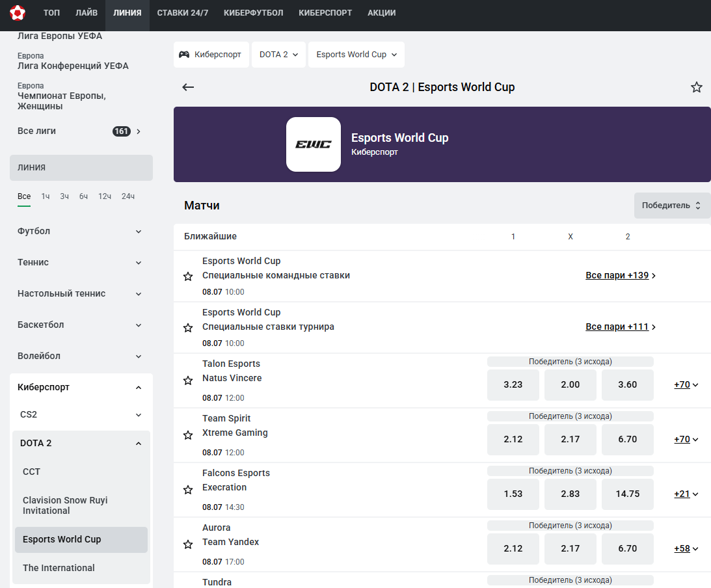The image size is (711, 588).
Task: Open Все лиги list with 161 leagues
Action: [81, 131]
